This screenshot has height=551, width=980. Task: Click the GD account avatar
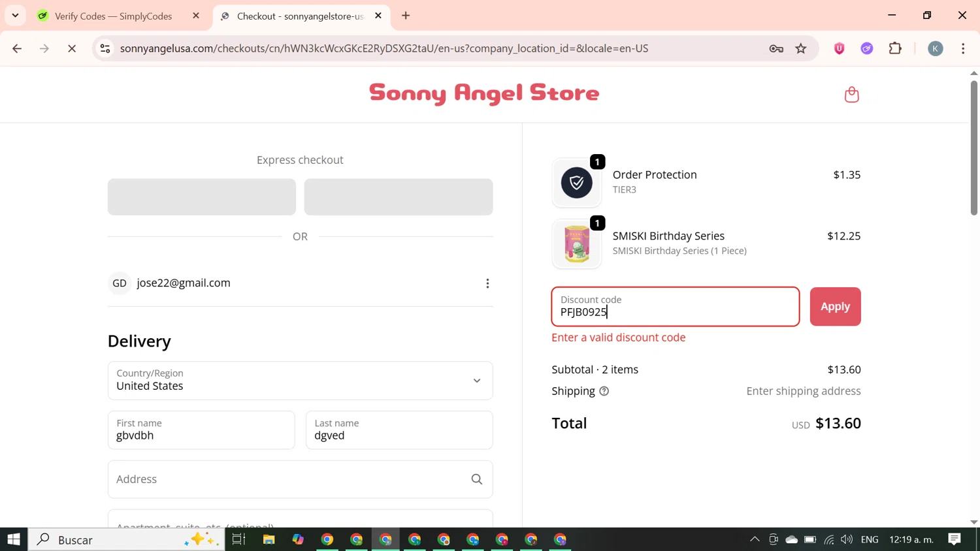tap(120, 283)
